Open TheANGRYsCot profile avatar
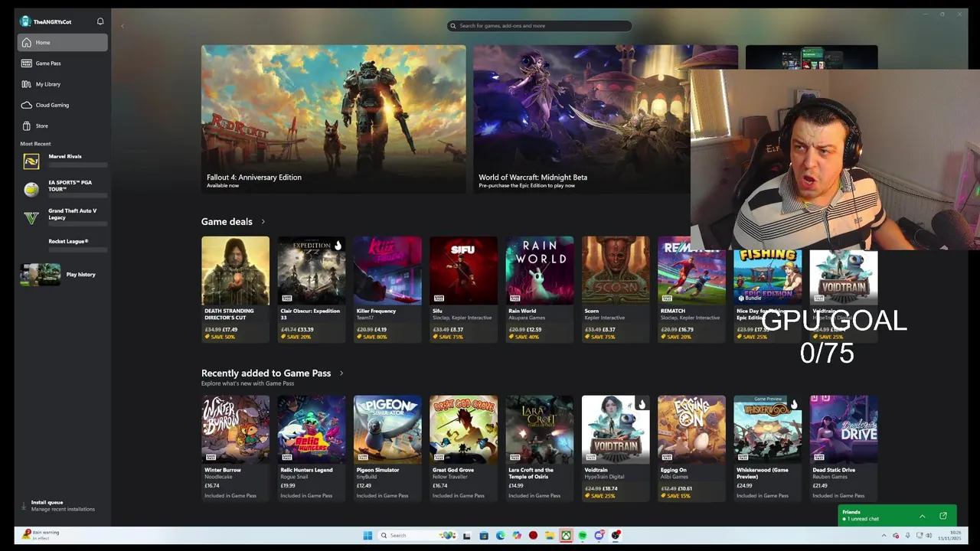Image resolution: width=980 pixels, height=551 pixels. point(25,21)
